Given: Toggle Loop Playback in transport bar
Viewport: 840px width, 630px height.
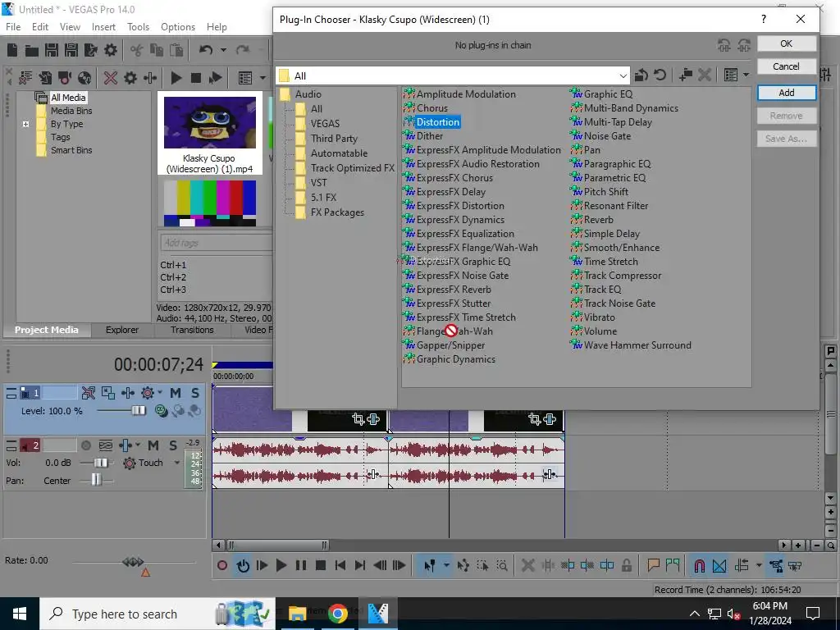Looking at the screenshot, I should tap(243, 565).
